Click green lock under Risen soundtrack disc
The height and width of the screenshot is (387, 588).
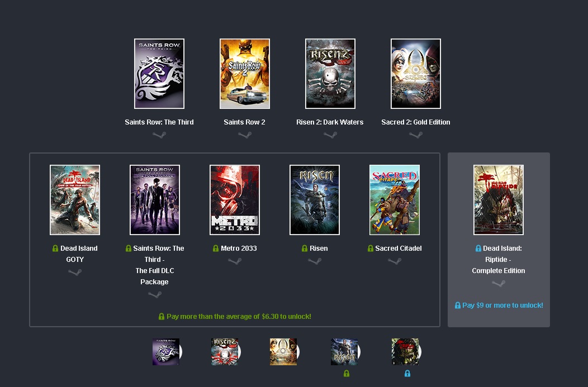point(347,374)
